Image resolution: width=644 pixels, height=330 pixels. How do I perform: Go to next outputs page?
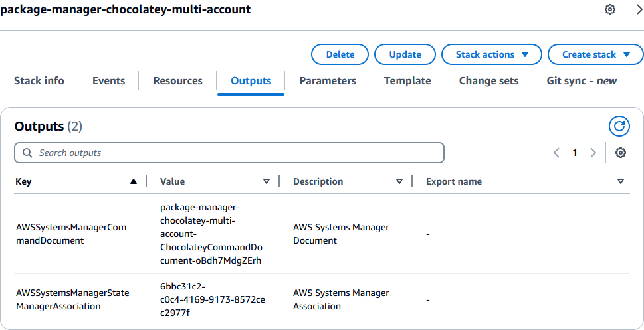593,153
